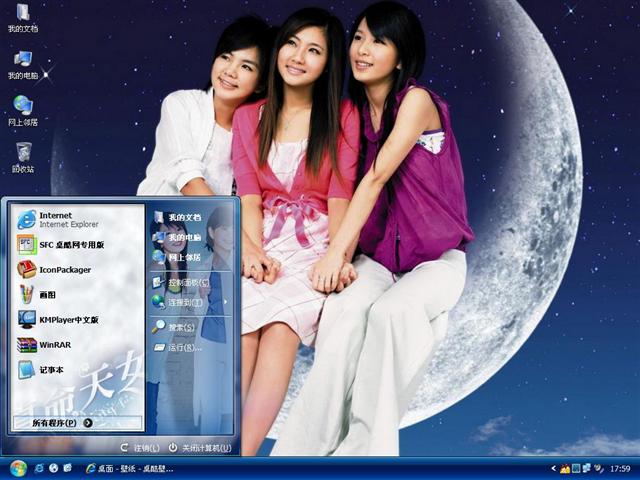Screen dimensions: 640x480
Task: Open 我的文档 in Start menu right panel
Action: 191,218
